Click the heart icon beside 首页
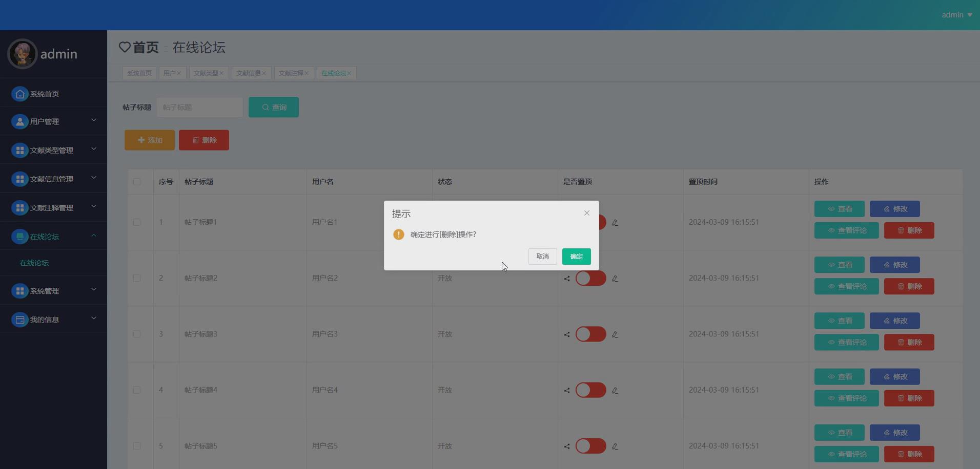 click(125, 47)
